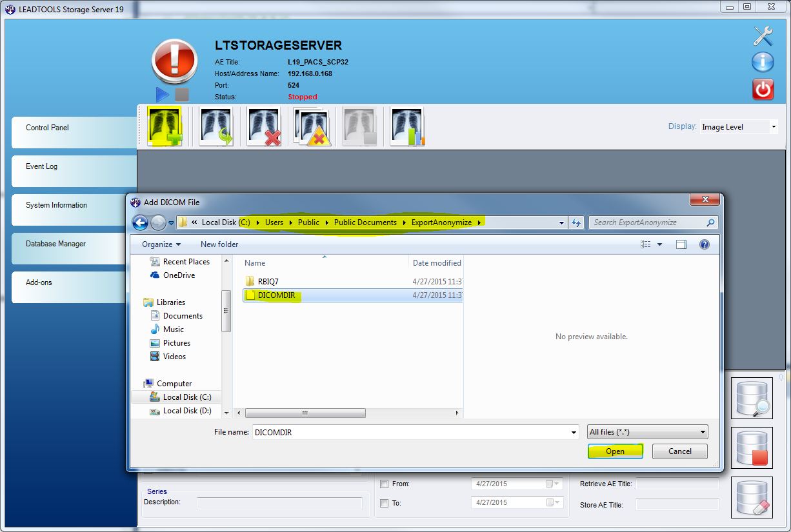Click New folder in the dialog toolbar
Viewport: 791px width, 532px height.
point(219,244)
